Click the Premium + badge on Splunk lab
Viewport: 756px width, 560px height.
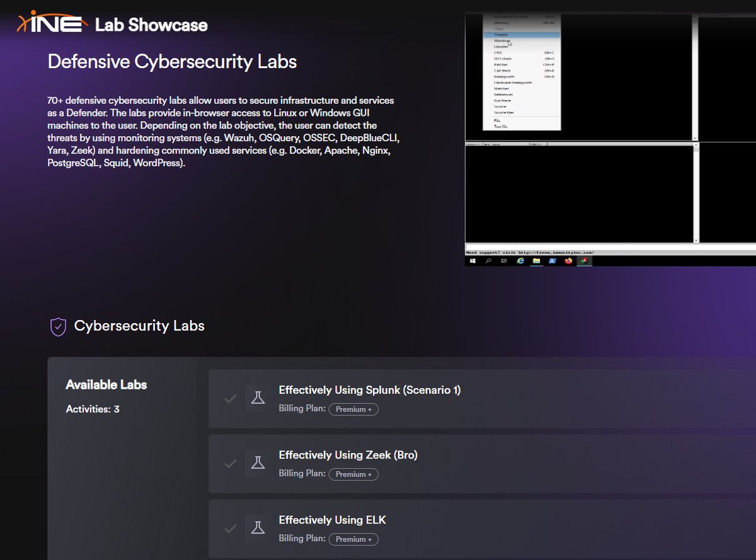click(353, 409)
